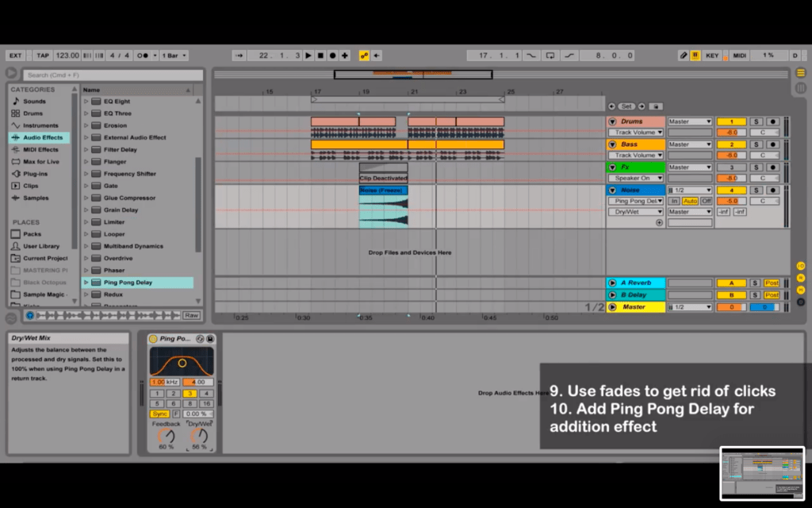
Task: Select the Sounds category
Action: pos(34,101)
